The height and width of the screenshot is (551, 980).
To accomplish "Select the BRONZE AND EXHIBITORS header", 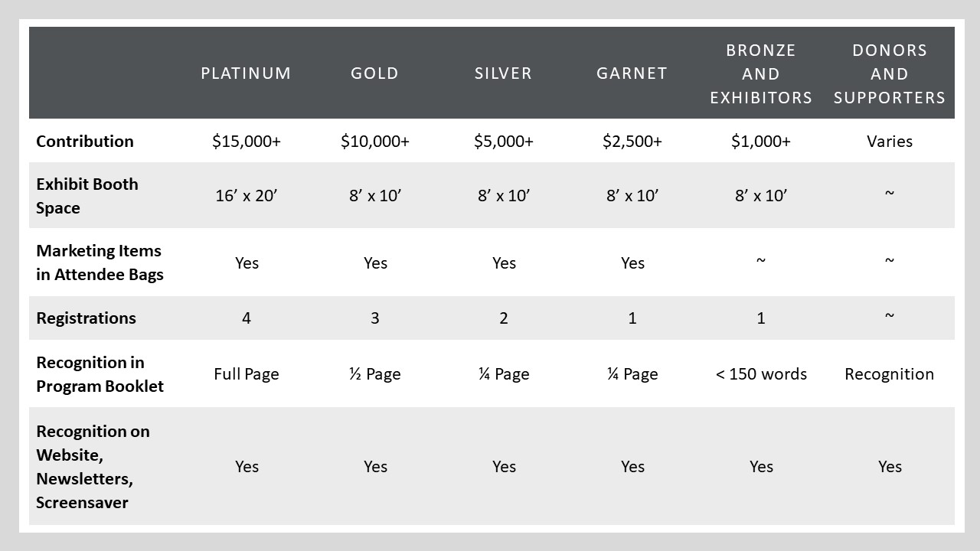I will click(760, 73).
